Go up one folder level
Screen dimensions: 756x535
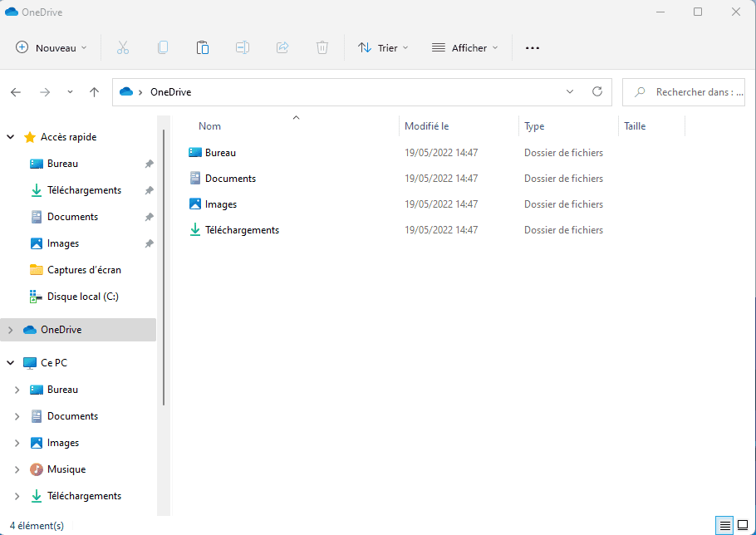tap(94, 92)
